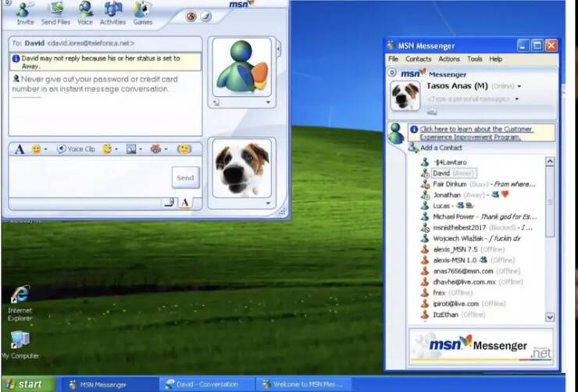Image resolution: width=578 pixels, height=392 pixels.
Task: Click blocked icon beside msnisthebest2017
Action: 425,227
